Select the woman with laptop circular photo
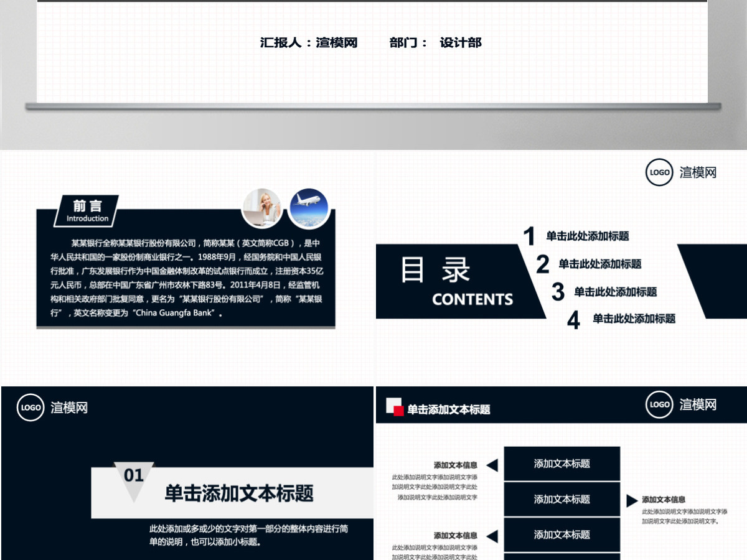The width and height of the screenshot is (747, 560). point(261,208)
